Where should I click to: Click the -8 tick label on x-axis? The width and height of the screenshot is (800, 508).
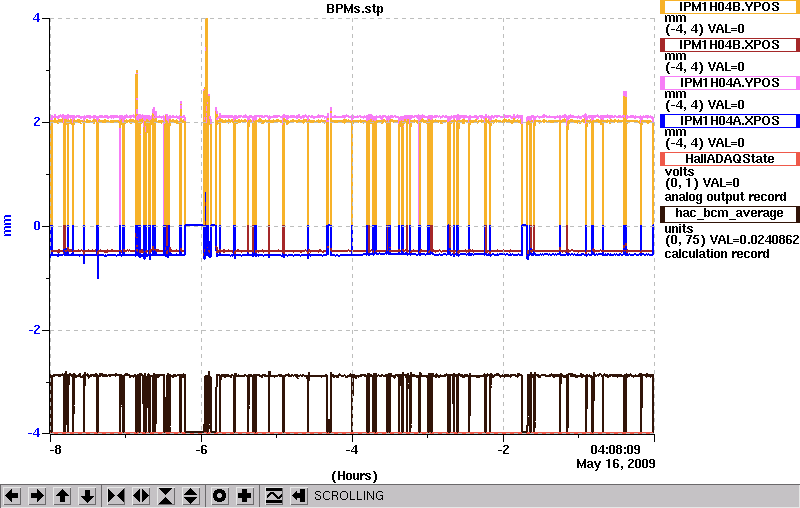[x=55, y=450]
